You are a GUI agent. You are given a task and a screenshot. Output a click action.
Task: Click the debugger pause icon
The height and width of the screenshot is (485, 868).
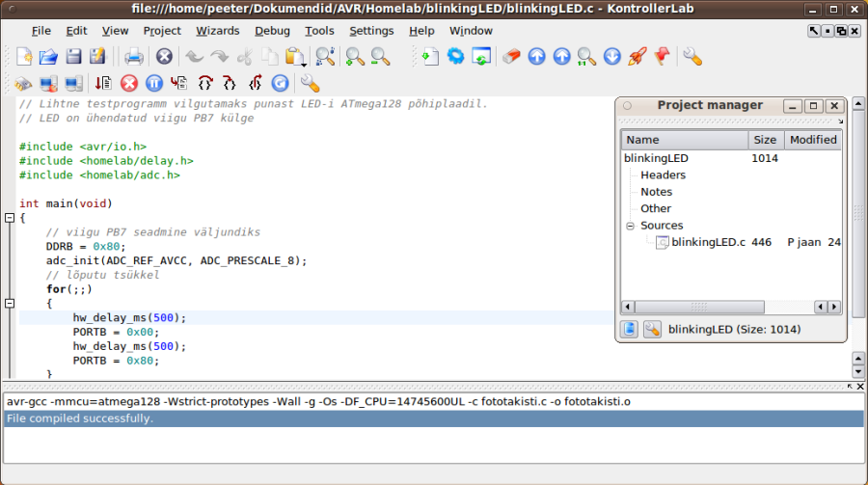[x=153, y=83]
